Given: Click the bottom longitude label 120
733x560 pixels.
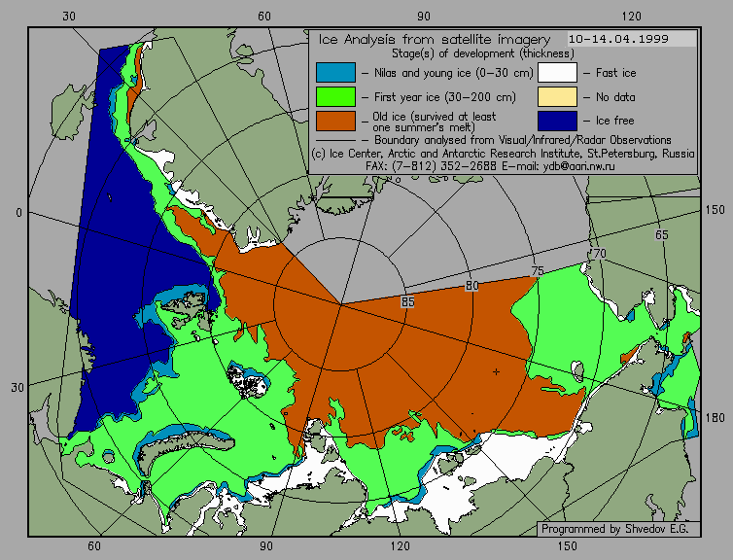Looking at the screenshot, I should 401,546.
